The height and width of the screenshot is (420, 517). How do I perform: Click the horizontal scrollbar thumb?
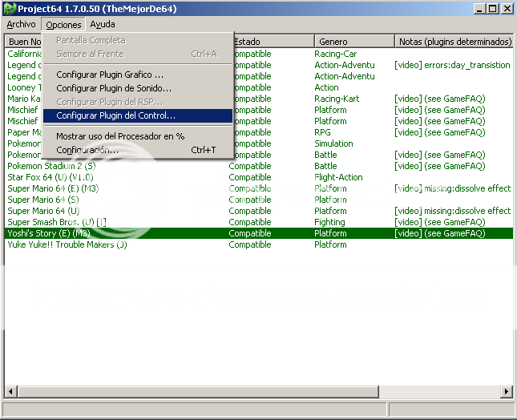198,392
